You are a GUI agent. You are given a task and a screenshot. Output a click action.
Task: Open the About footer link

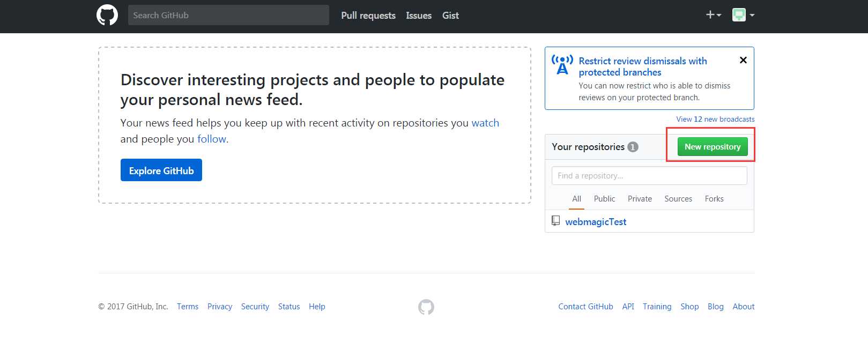coord(744,307)
